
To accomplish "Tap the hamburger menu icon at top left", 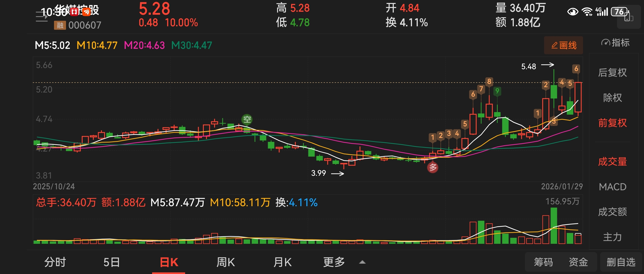I will (42, 17).
